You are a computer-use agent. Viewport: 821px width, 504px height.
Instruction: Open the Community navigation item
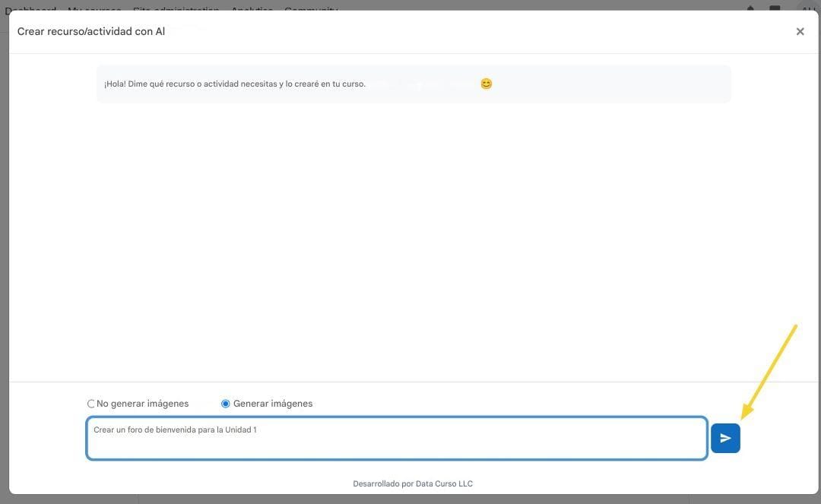(x=311, y=6)
